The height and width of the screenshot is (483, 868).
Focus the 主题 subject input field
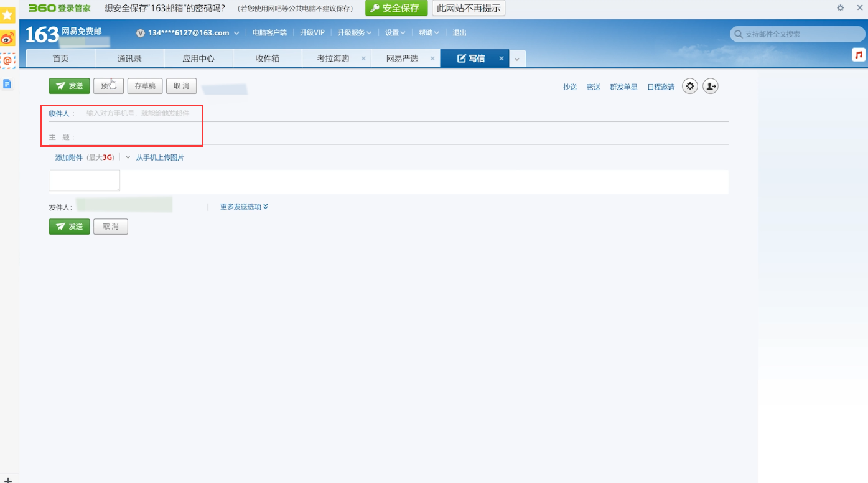point(403,137)
